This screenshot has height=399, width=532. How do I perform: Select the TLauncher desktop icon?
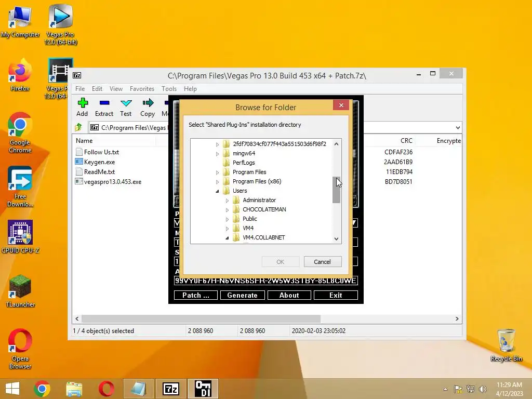pyautogui.click(x=20, y=291)
